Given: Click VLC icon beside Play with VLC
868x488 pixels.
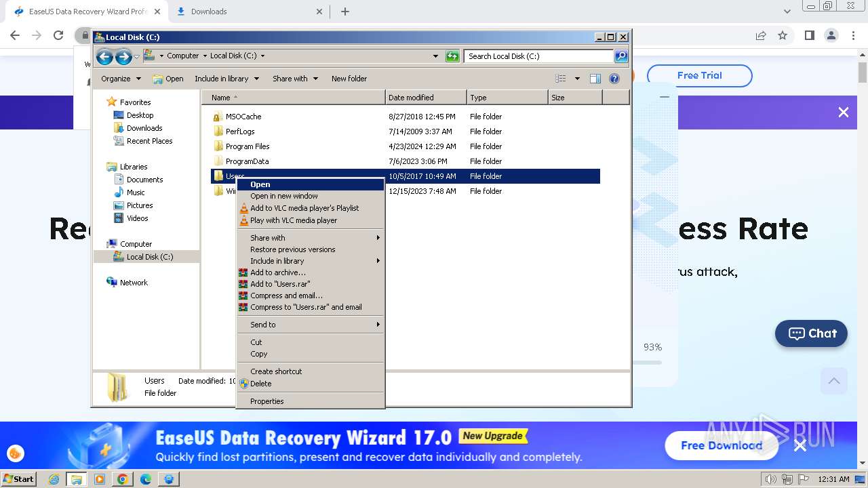Looking at the screenshot, I should point(244,220).
